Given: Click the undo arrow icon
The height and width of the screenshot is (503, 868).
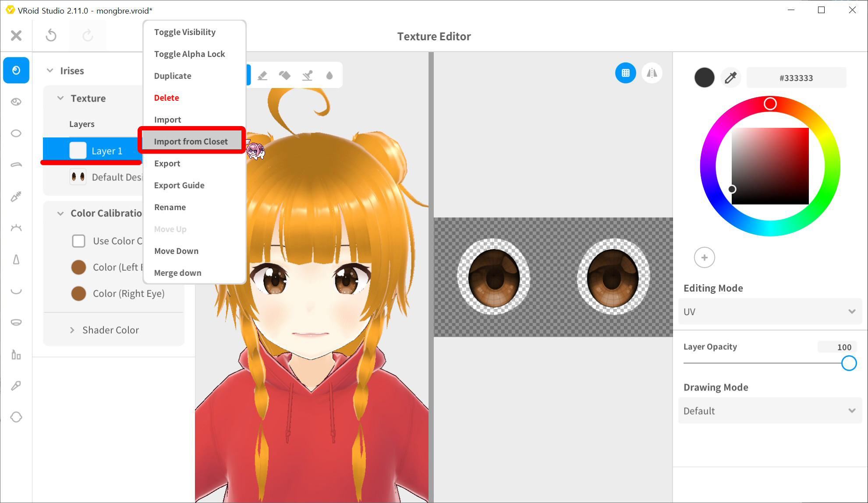Looking at the screenshot, I should pyautogui.click(x=51, y=35).
